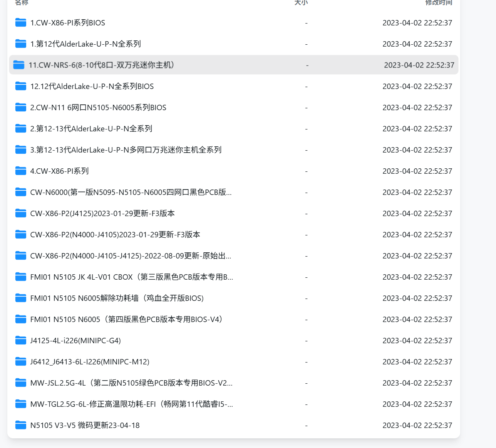
Task: Select MW-TGL2.5G-6L-修正高温限功耗-EFI name
Action: point(132,404)
